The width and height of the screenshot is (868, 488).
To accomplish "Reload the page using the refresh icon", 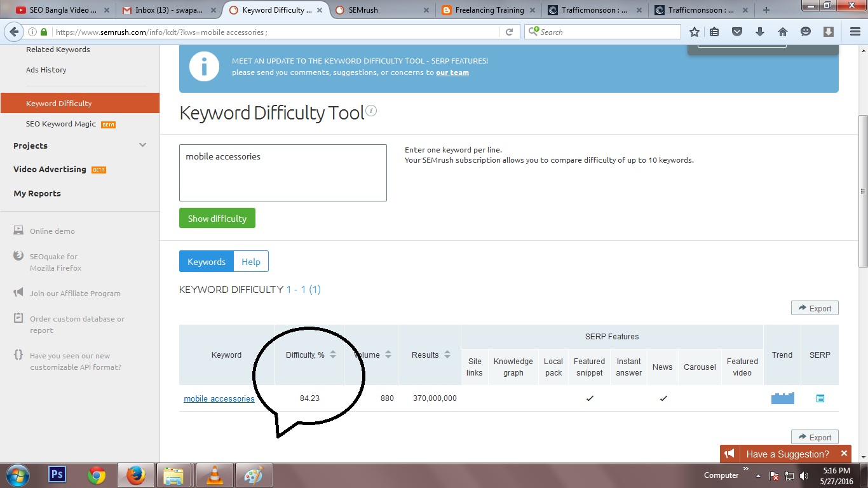I will [x=509, y=32].
